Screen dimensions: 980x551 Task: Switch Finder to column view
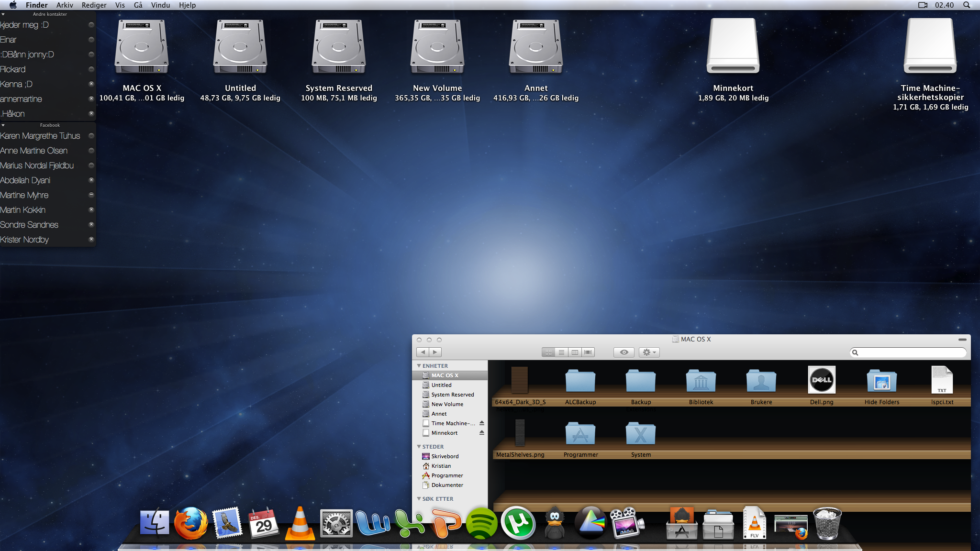click(x=575, y=353)
